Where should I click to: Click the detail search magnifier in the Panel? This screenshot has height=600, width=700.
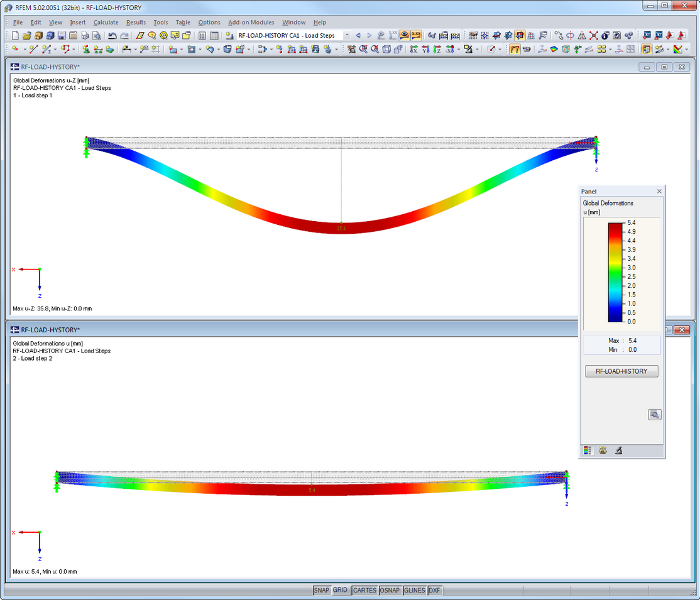pyautogui.click(x=654, y=415)
